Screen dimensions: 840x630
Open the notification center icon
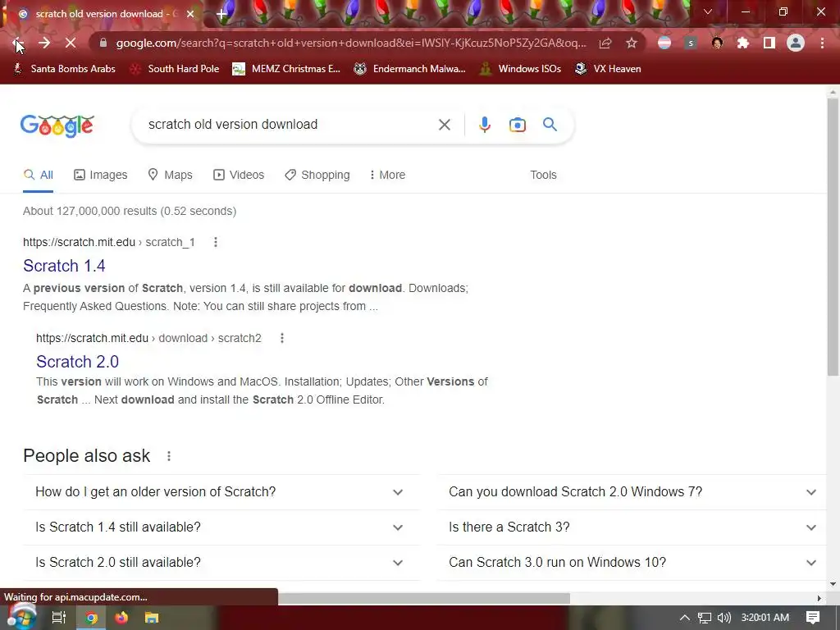813,618
